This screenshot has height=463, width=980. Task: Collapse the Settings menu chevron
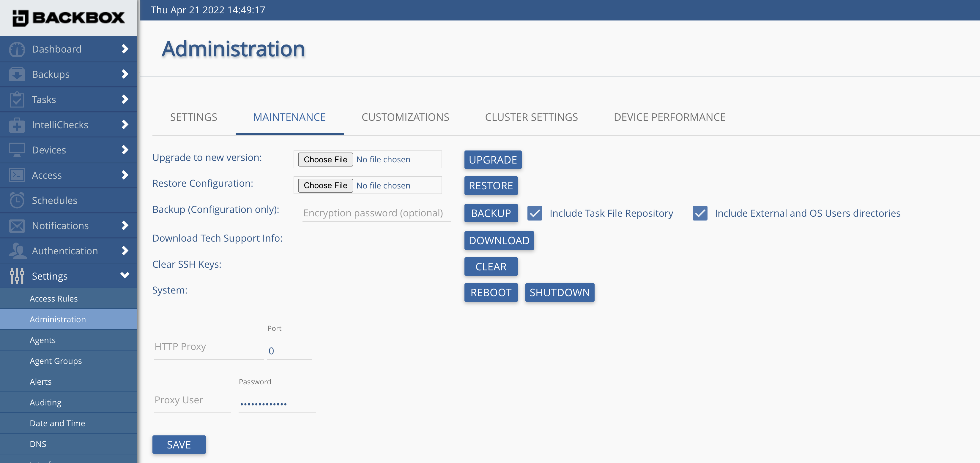pyautogui.click(x=125, y=275)
